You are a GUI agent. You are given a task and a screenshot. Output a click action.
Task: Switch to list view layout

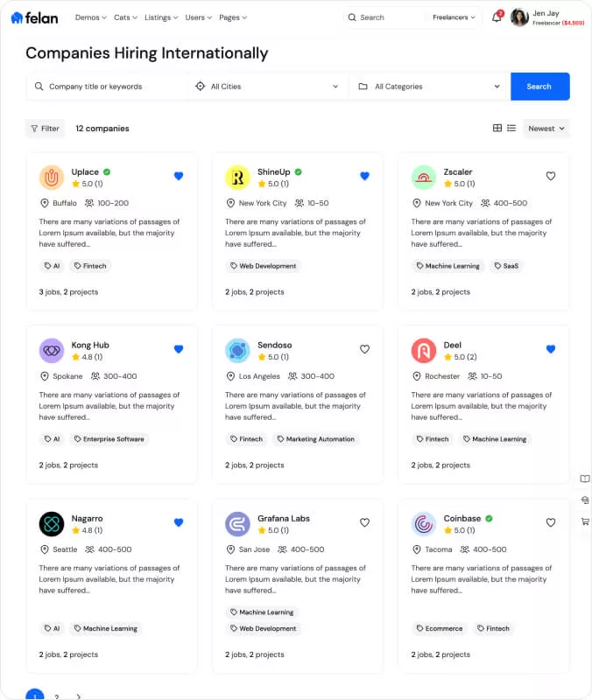(x=511, y=129)
